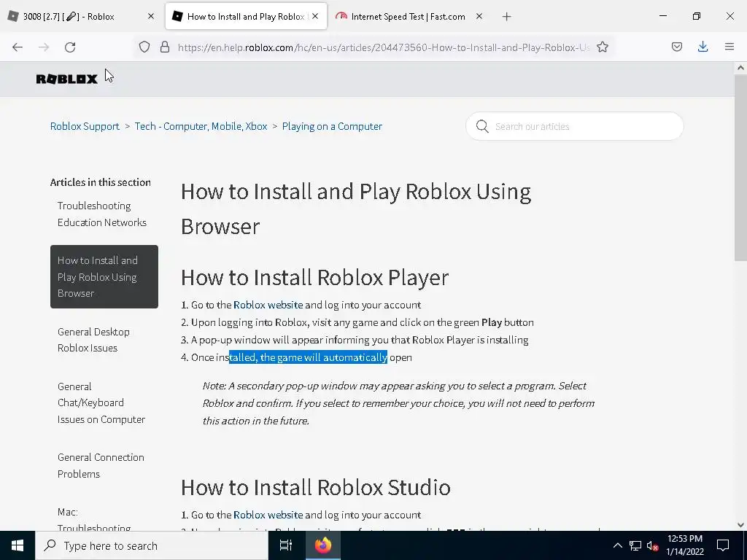
Task: Close the 3008 [2.7] Roblox tab
Action: click(x=150, y=16)
